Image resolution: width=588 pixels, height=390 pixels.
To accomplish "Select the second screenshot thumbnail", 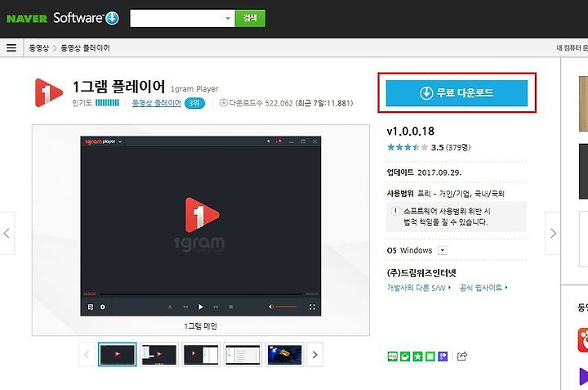I will (159, 354).
